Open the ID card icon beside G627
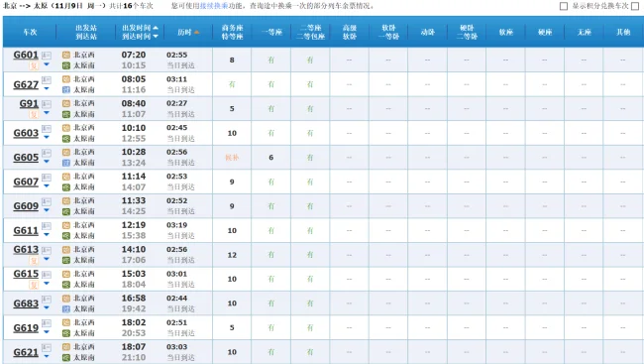The image size is (644, 364). pyautogui.click(x=47, y=79)
